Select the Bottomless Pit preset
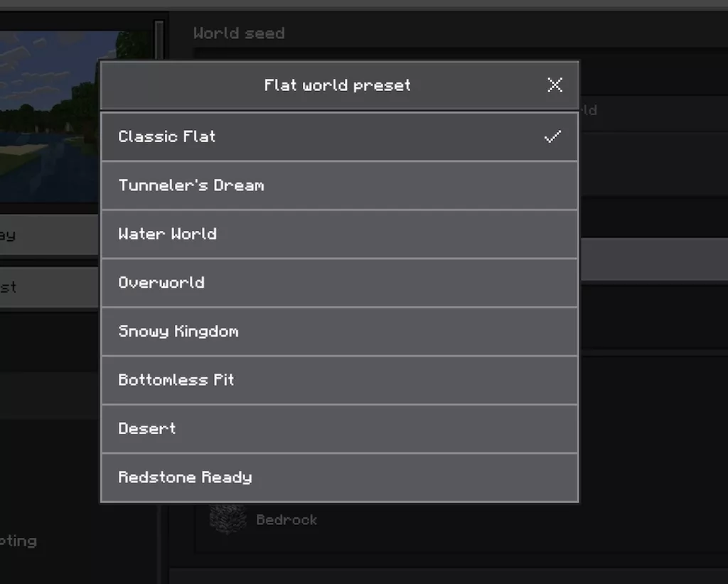 click(x=339, y=380)
